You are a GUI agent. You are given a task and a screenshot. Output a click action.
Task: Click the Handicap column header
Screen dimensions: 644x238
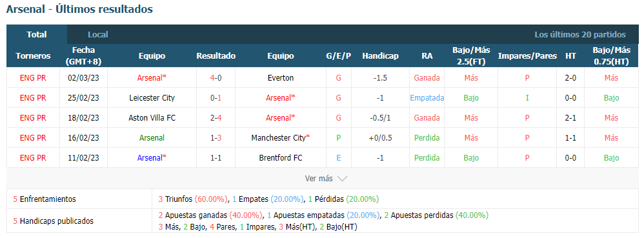[380, 56]
